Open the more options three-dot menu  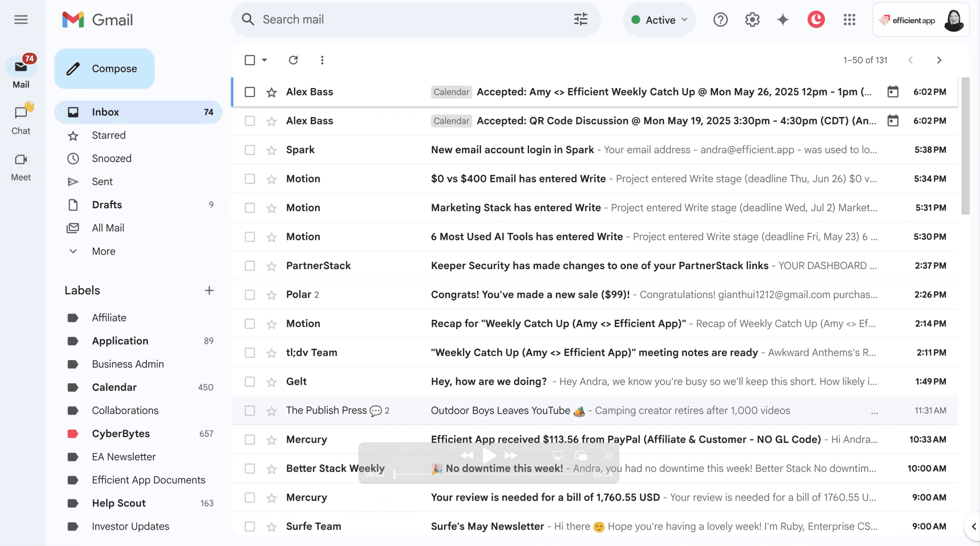coord(322,60)
